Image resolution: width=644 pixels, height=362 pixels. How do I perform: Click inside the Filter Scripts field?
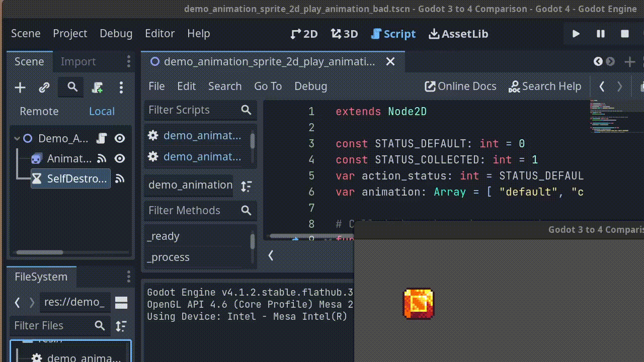point(196,110)
